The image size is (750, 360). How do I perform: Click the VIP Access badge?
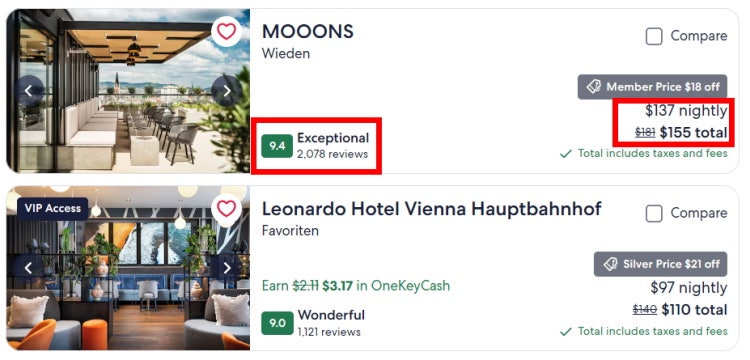53,208
